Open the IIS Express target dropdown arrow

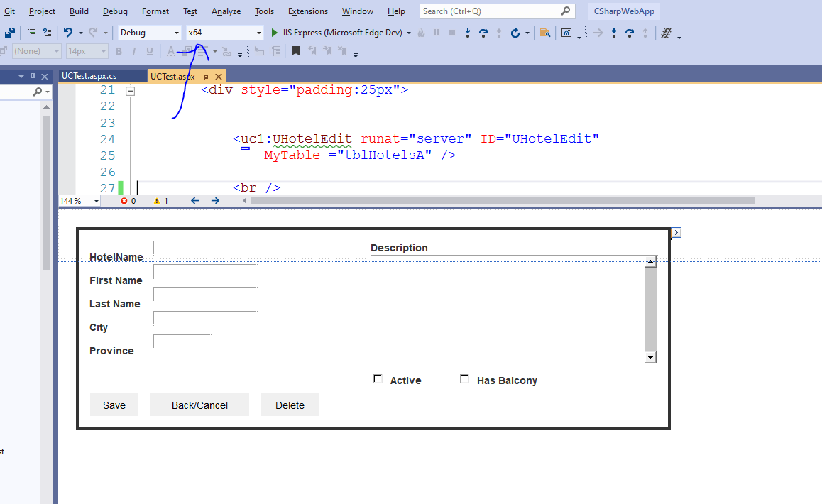click(409, 33)
